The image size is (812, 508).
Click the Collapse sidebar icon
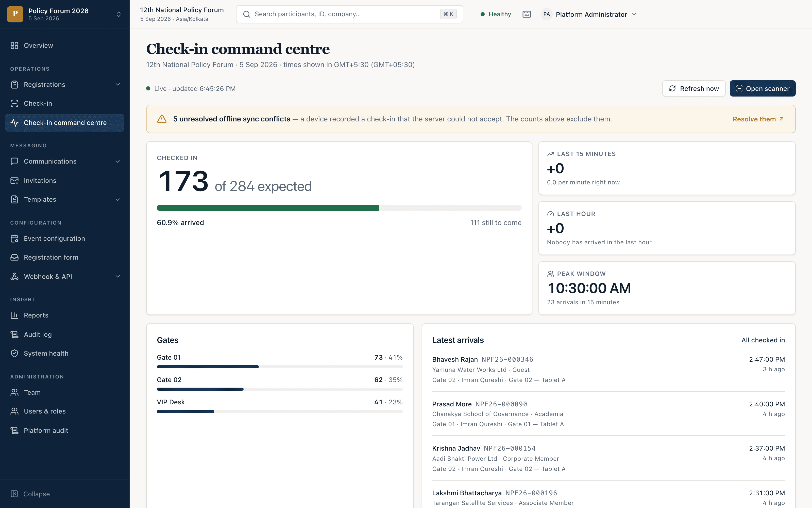(14, 494)
